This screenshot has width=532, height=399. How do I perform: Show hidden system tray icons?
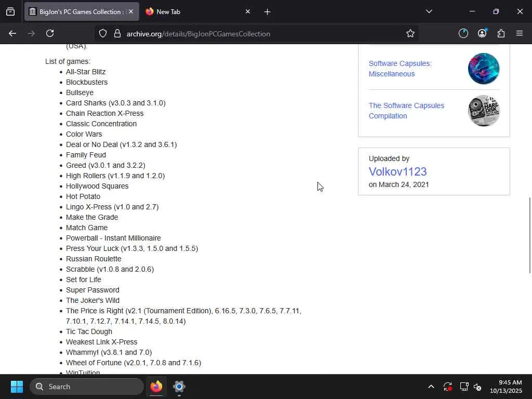pos(431,387)
